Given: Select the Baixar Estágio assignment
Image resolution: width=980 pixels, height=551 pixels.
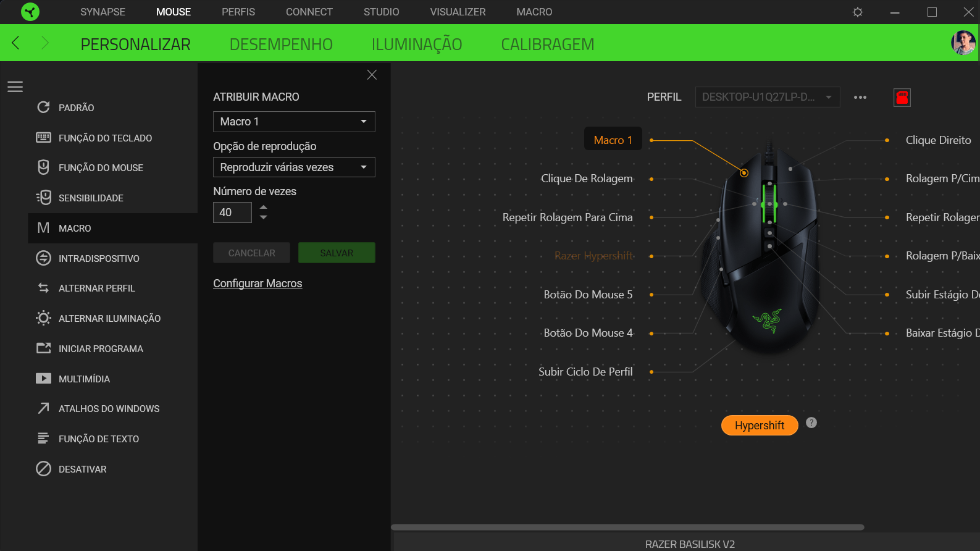Looking at the screenshot, I should click(942, 333).
